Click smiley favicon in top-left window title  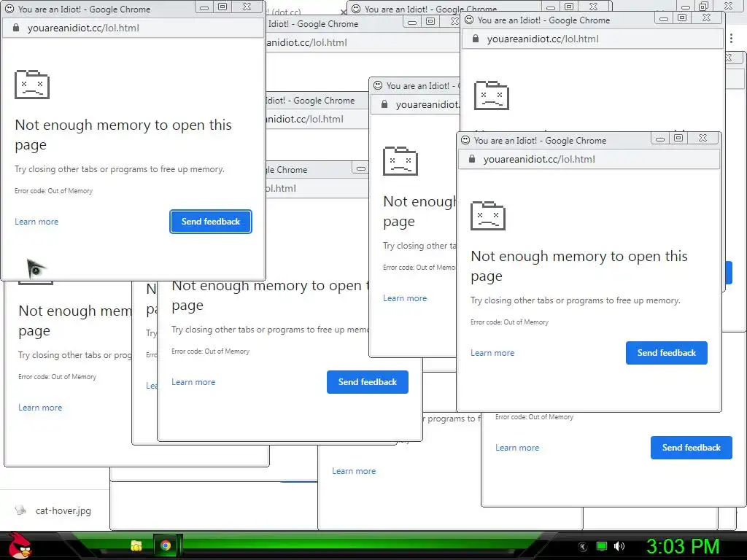(x=9, y=9)
